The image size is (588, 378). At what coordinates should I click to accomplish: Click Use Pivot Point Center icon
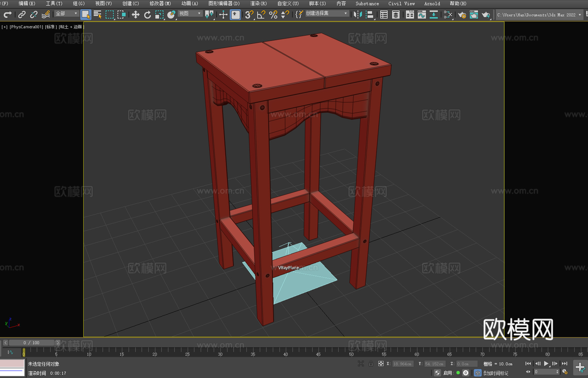[209, 14]
